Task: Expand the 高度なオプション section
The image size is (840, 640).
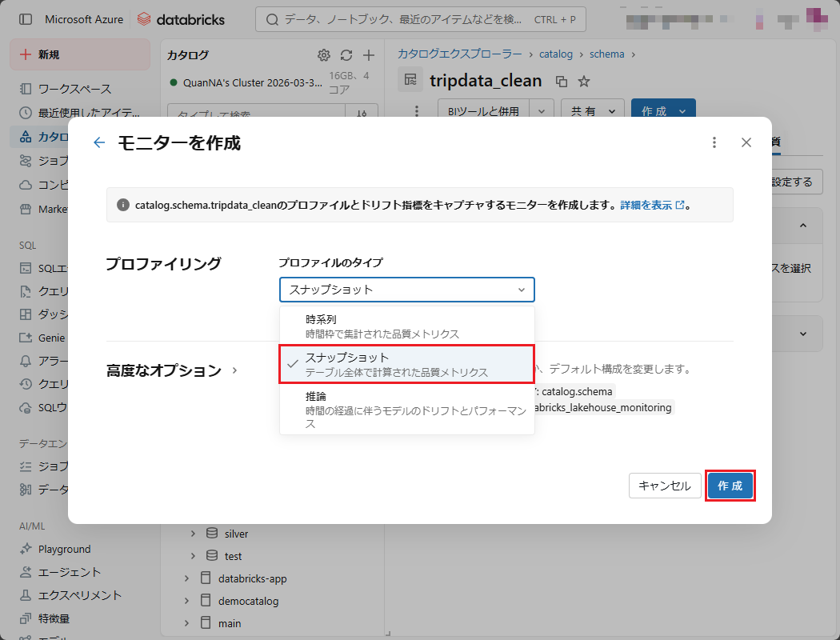Action: 172,370
